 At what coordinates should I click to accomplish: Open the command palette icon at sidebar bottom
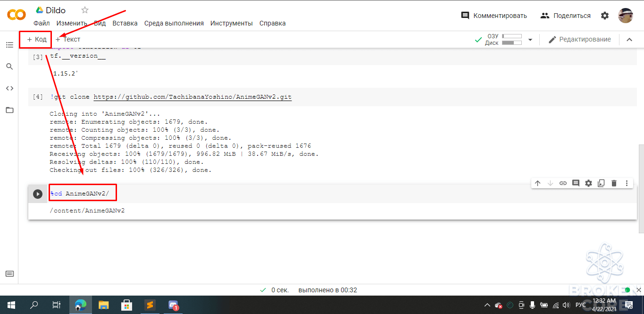click(x=9, y=274)
